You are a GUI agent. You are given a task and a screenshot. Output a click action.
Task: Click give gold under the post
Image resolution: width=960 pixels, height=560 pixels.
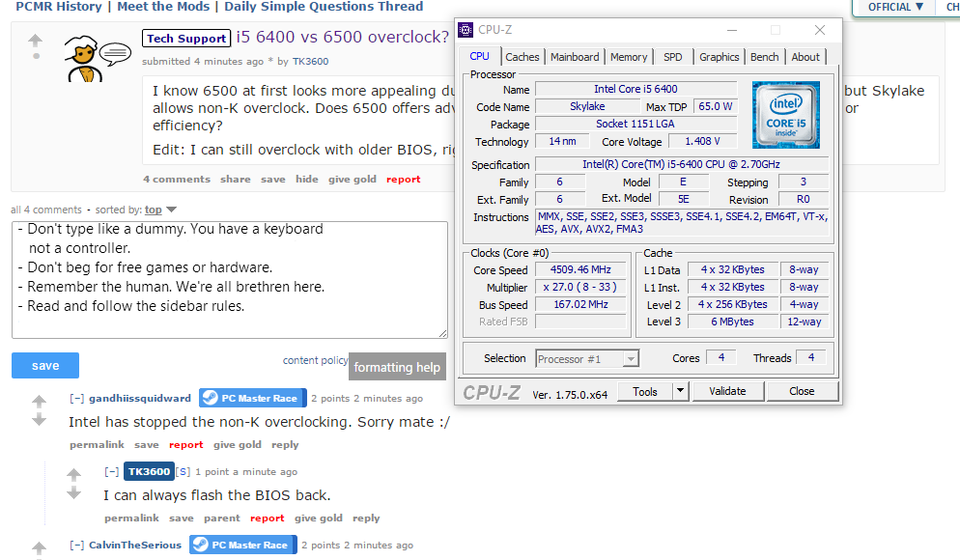(353, 180)
